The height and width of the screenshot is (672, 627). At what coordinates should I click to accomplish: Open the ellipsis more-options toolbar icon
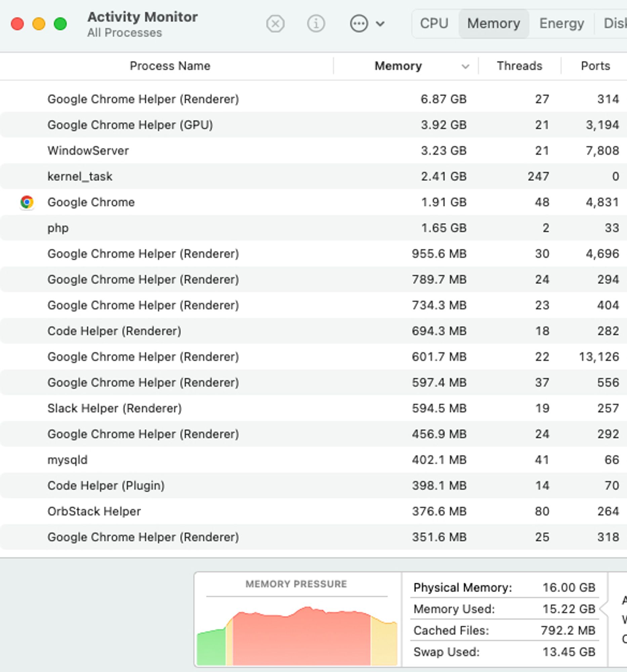click(x=359, y=24)
